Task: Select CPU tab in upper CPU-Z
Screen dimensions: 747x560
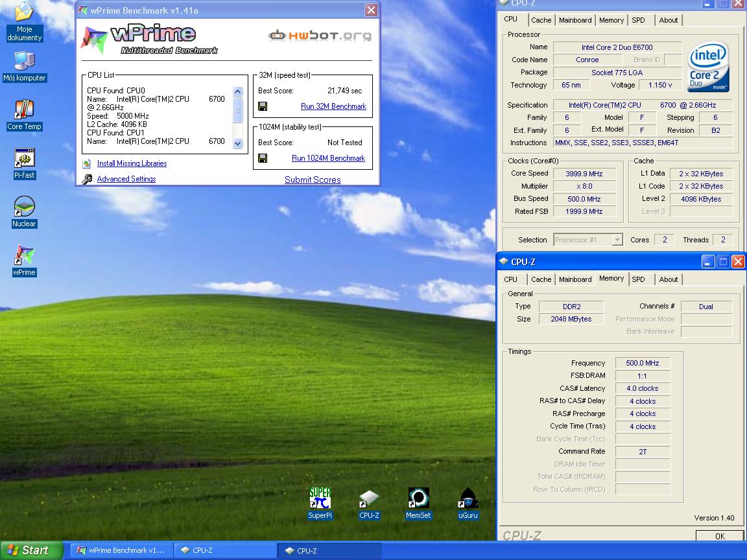Action: (511, 19)
